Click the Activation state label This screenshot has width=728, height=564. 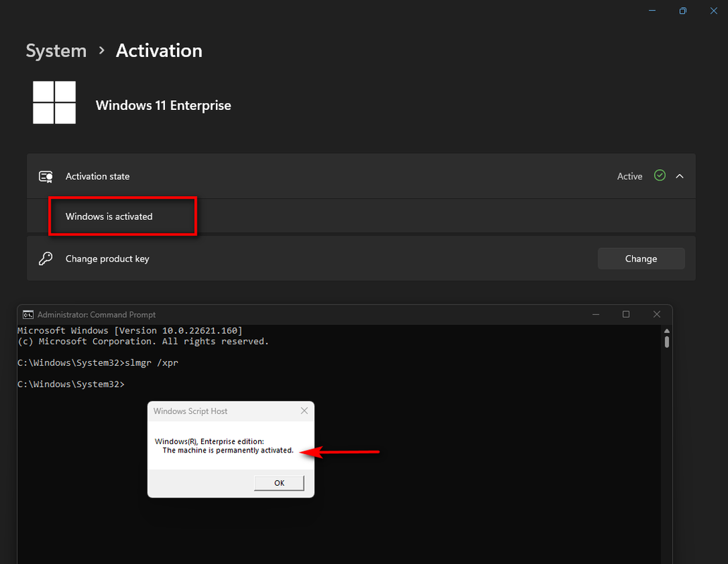click(x=97, y=176)
